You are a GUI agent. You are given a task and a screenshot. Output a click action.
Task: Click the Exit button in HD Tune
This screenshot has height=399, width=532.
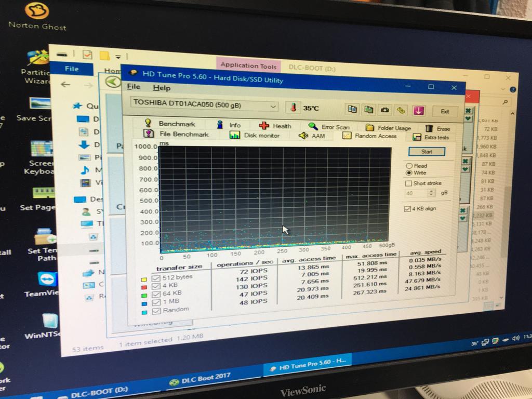click(445, 112)
